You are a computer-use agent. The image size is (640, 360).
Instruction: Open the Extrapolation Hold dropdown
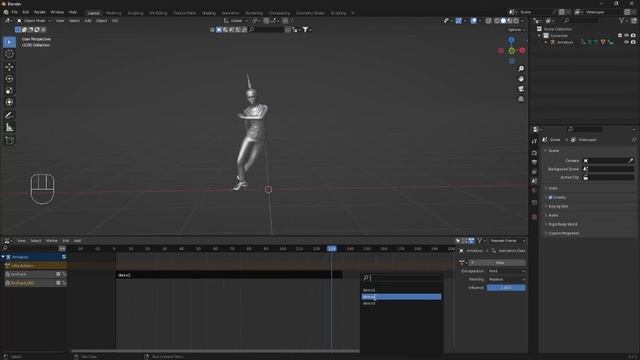point(506,271)
